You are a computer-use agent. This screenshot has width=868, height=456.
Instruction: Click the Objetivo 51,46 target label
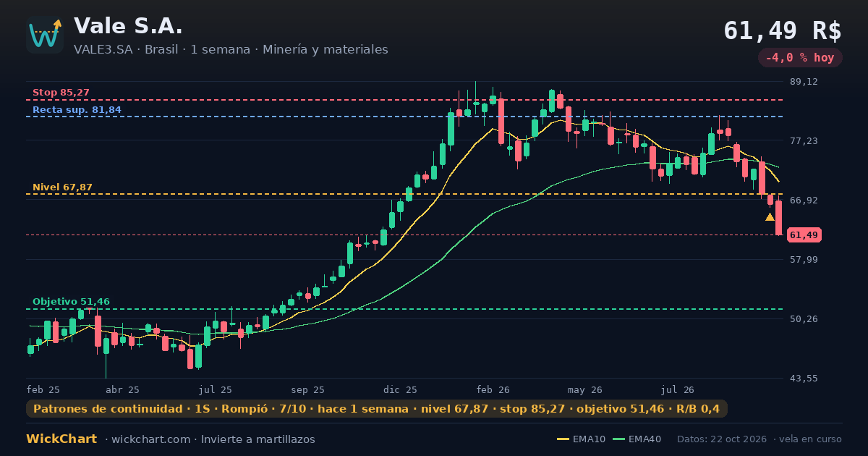coord(71,302)
